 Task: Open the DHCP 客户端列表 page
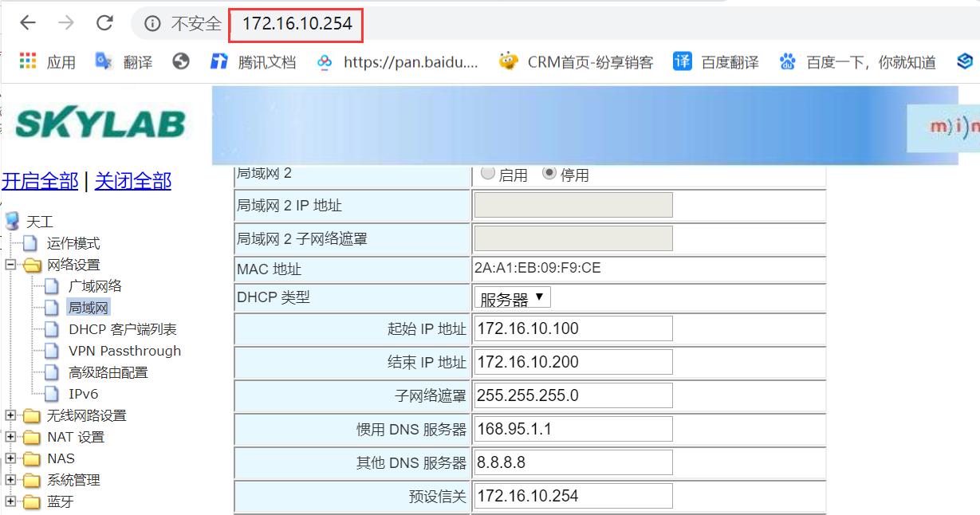pos(122,329)
